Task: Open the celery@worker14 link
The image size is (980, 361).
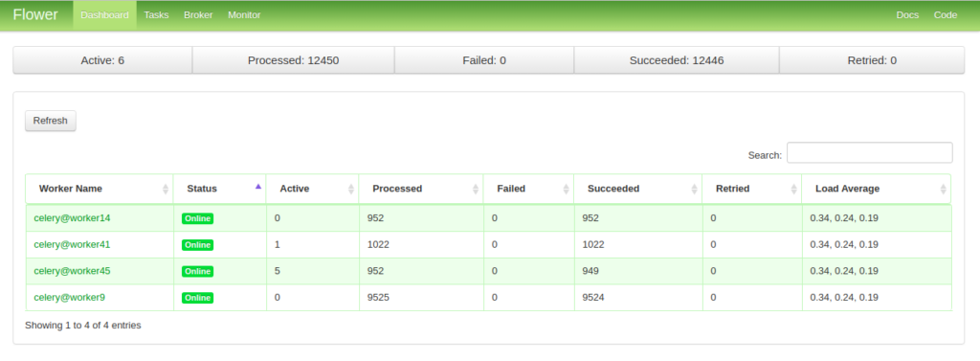Action: (x=72, y=217)
